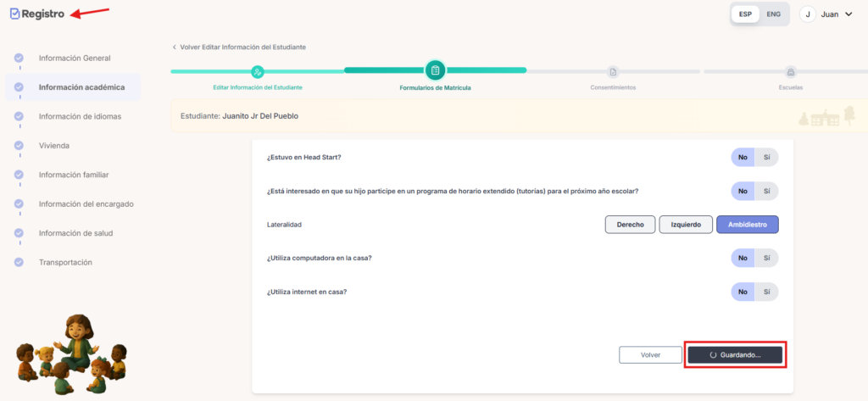Toggle computer use at home to Sí

[766, 258]
